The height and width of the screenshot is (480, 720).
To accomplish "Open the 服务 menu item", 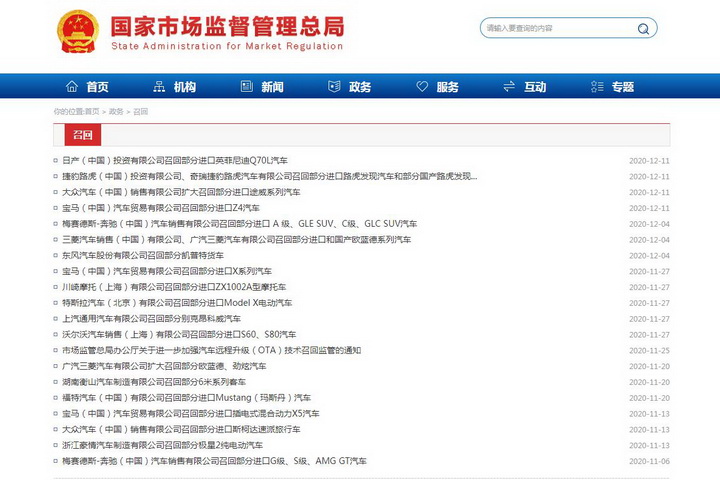I will tap(448, 87).
